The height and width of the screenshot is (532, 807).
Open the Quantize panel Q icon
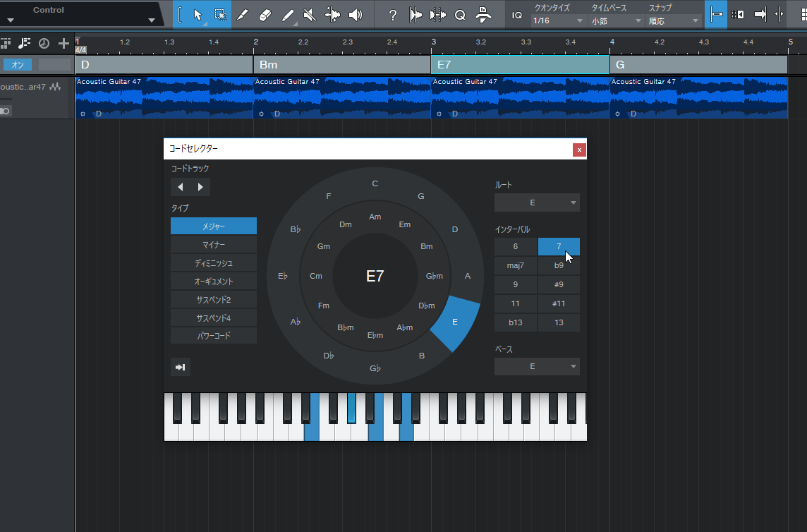coord(460,16)
